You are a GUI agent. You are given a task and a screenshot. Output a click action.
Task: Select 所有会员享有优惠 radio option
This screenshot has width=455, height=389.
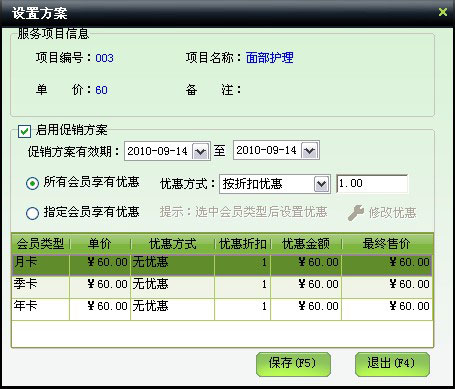32,183
